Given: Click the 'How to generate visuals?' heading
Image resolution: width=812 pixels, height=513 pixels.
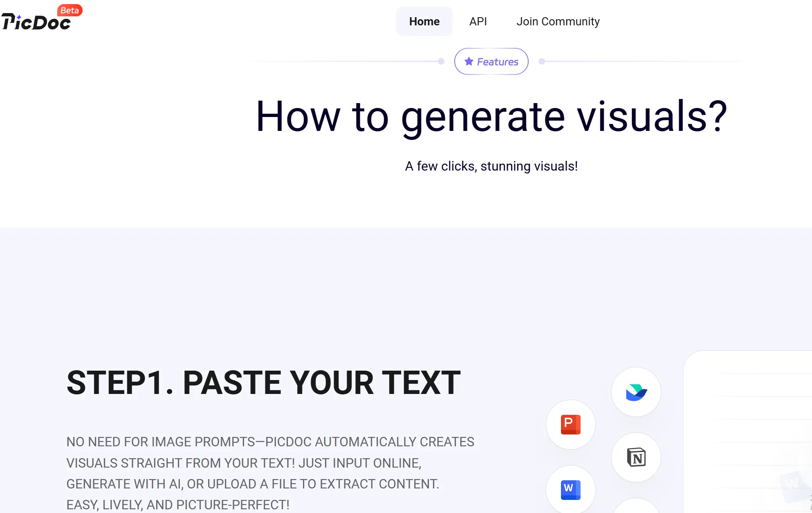Looking at the screenshot, I should [491, 117].
